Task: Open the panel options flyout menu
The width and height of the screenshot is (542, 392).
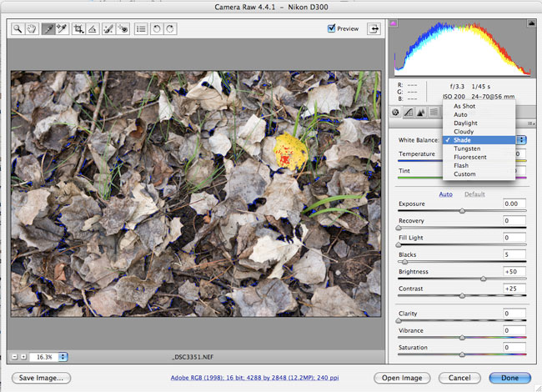Action: [531, 123]
